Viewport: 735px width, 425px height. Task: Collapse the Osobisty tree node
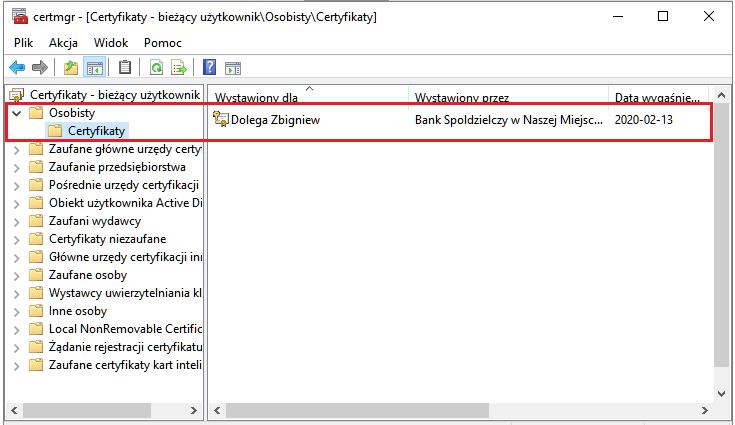point(16,113)
